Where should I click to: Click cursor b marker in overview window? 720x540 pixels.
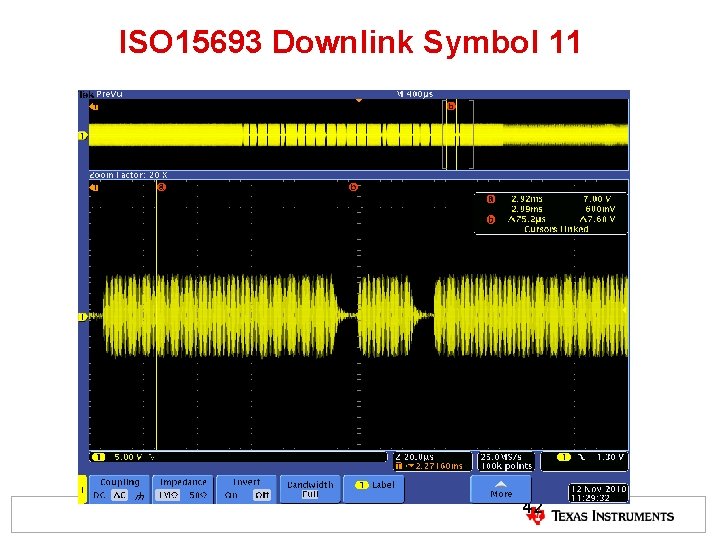point(451,106)
